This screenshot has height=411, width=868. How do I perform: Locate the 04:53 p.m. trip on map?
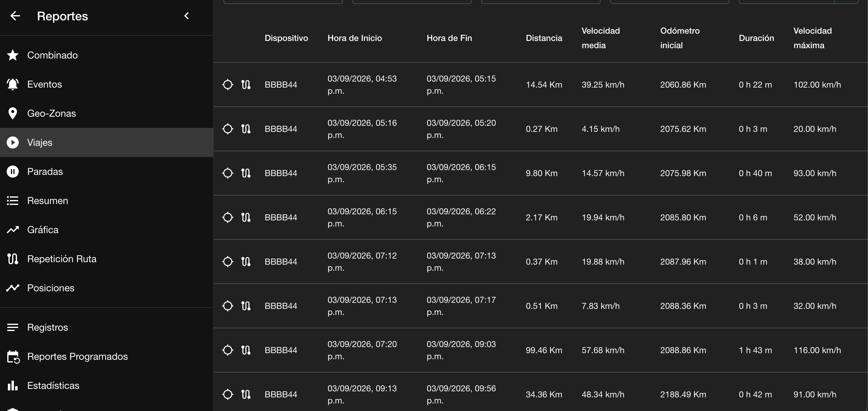pyautogui.click(x=228, y=84)
